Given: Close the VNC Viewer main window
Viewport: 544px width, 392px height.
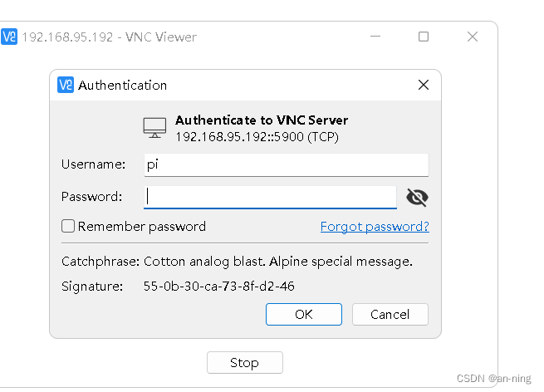Looking at the screenshot, I should pos(473,37).
